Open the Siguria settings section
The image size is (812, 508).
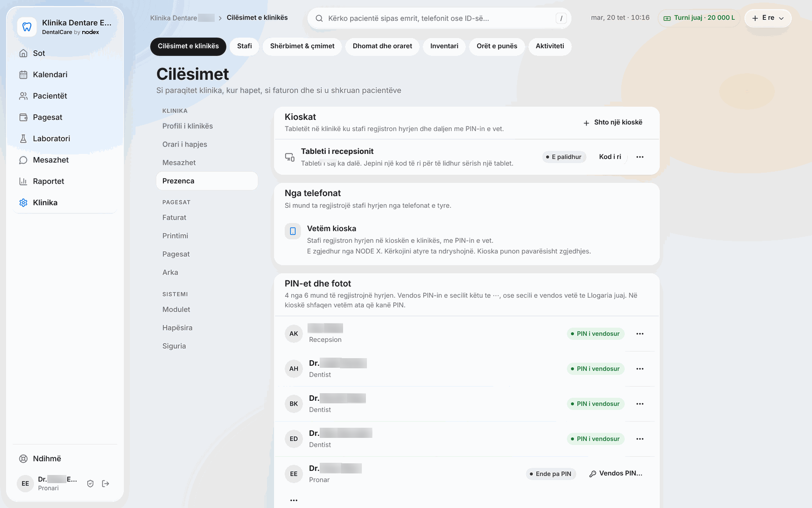point(207,346)
